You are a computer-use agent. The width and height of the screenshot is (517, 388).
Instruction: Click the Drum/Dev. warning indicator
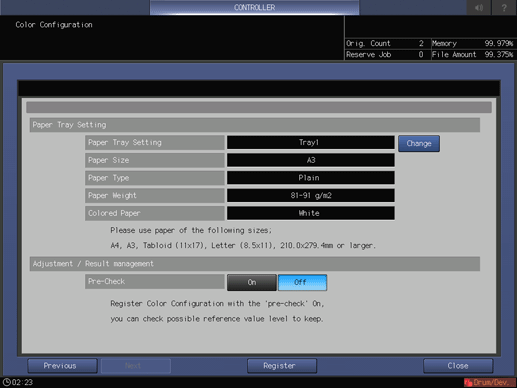489,382
